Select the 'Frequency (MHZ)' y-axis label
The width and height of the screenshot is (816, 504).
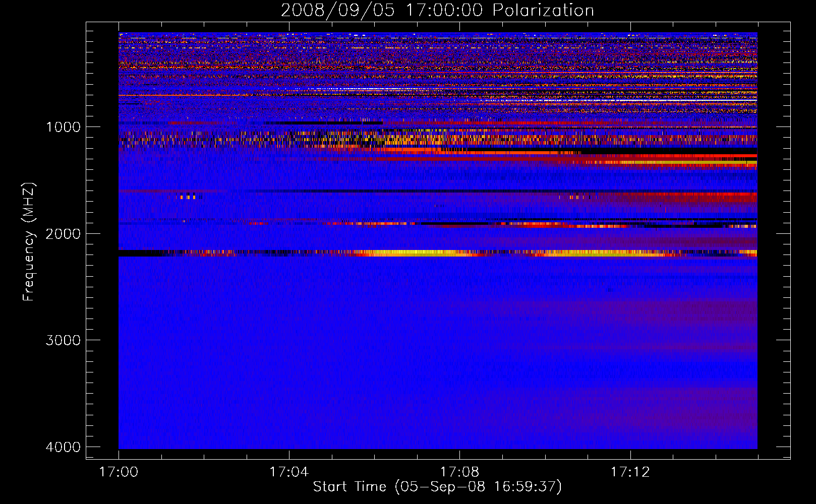[x=29, y=242]
